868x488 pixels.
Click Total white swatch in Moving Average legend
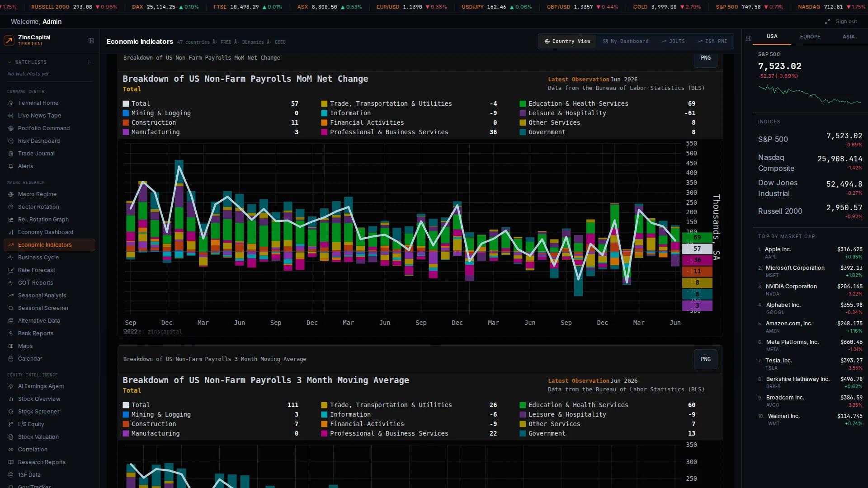click(126, 405)
